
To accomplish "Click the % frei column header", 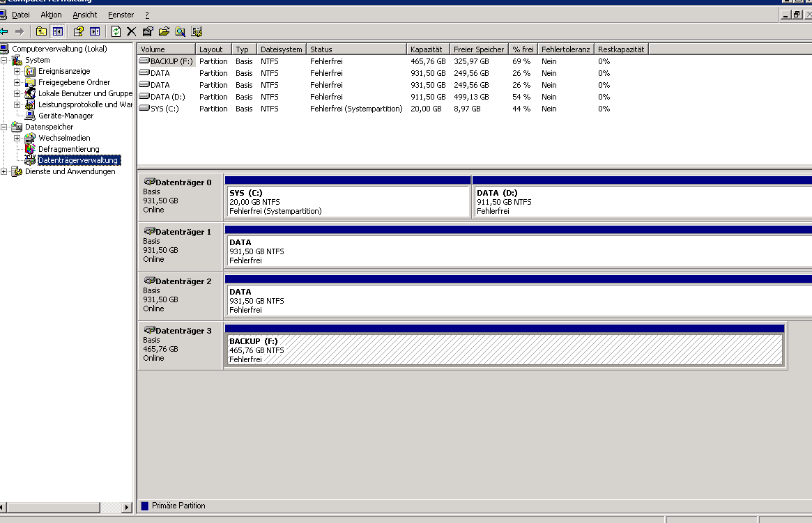I will (x=523, y=49).
